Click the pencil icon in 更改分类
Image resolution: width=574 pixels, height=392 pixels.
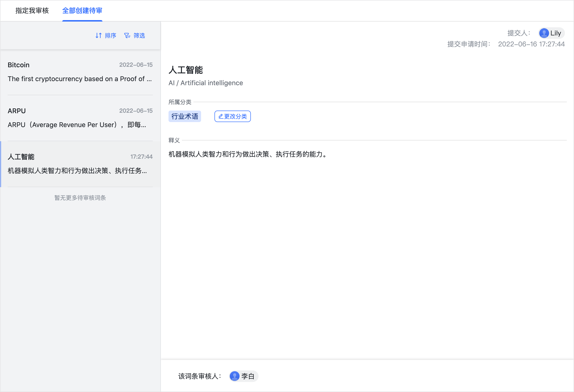click(221, 116)
